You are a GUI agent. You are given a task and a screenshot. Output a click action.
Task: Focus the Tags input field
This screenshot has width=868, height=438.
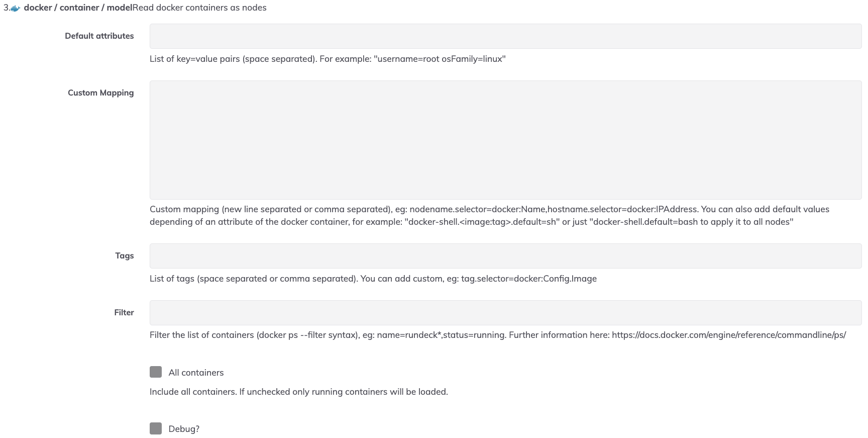click(x=505, y=256)
